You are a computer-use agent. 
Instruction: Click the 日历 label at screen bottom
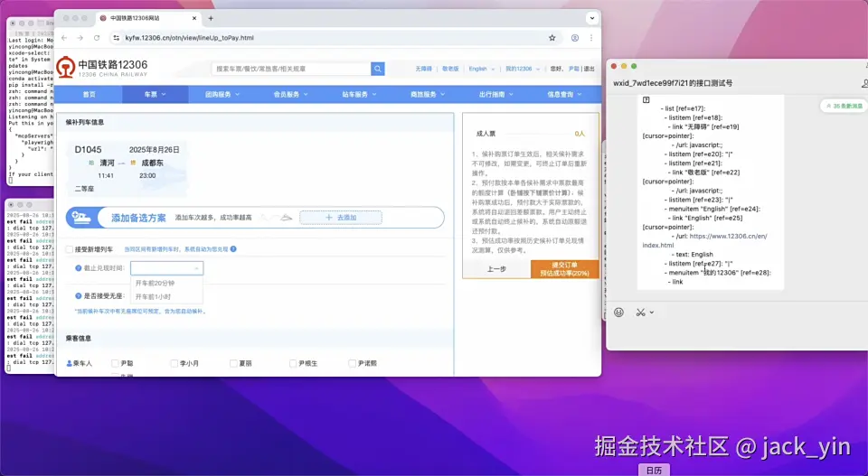(x=654, y=471)
